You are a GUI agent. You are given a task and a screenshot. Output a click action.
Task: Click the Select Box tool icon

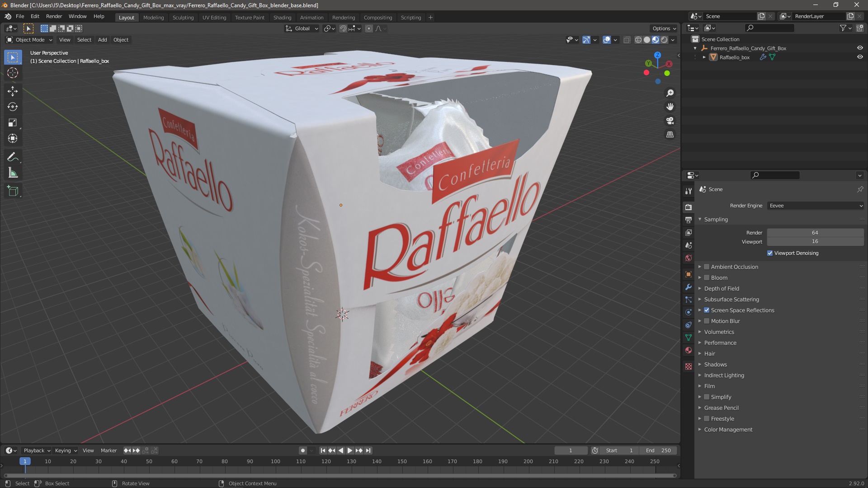(13, 57)
